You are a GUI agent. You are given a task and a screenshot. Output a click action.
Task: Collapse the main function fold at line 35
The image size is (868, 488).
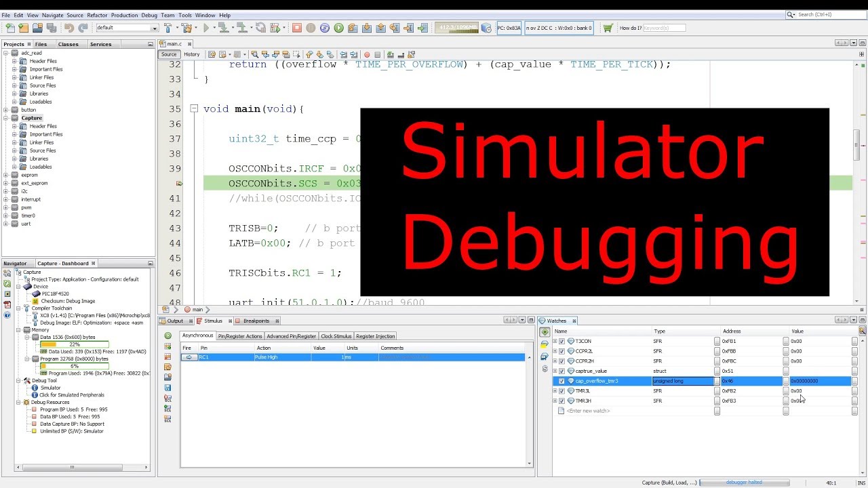(194, 108)
